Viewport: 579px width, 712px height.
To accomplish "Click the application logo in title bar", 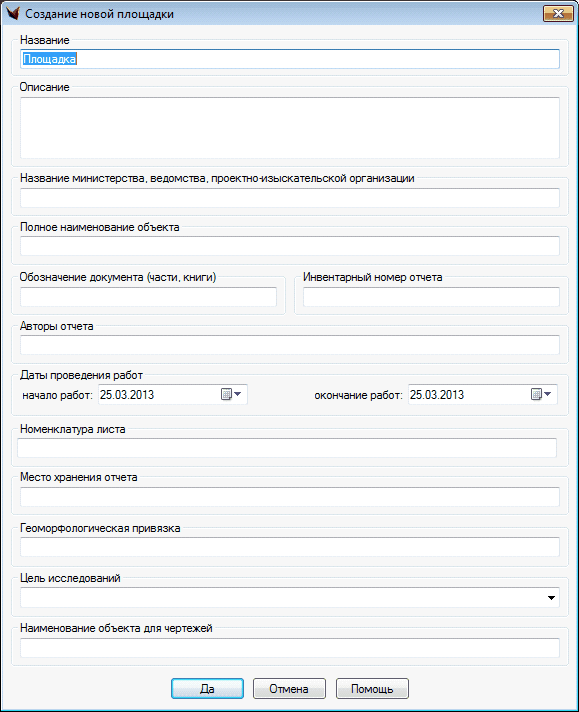I will click(x=12, y=14).
